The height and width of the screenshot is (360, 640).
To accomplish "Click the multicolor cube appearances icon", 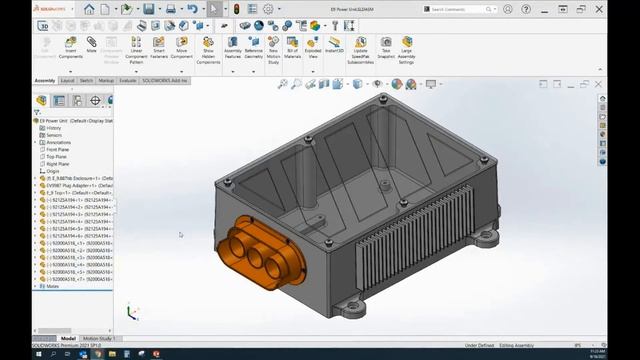I will pos(315,26).
